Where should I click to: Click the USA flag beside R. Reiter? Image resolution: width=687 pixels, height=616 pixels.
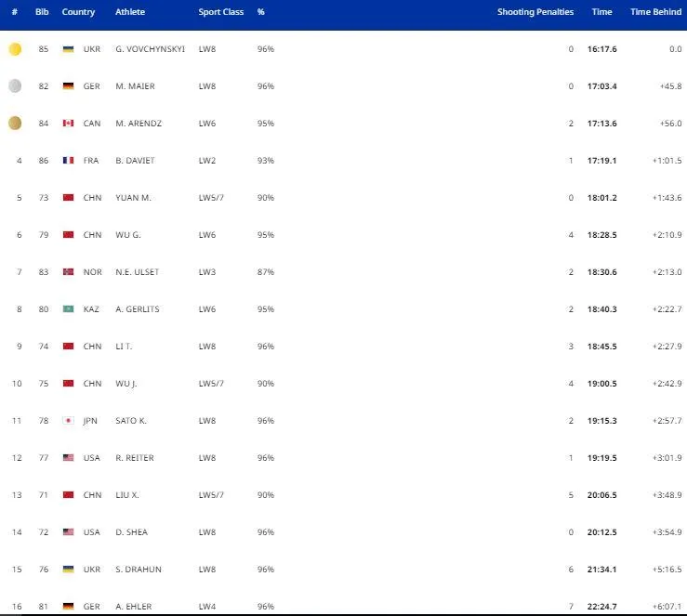pyautogui.click(x=68, y=458)
